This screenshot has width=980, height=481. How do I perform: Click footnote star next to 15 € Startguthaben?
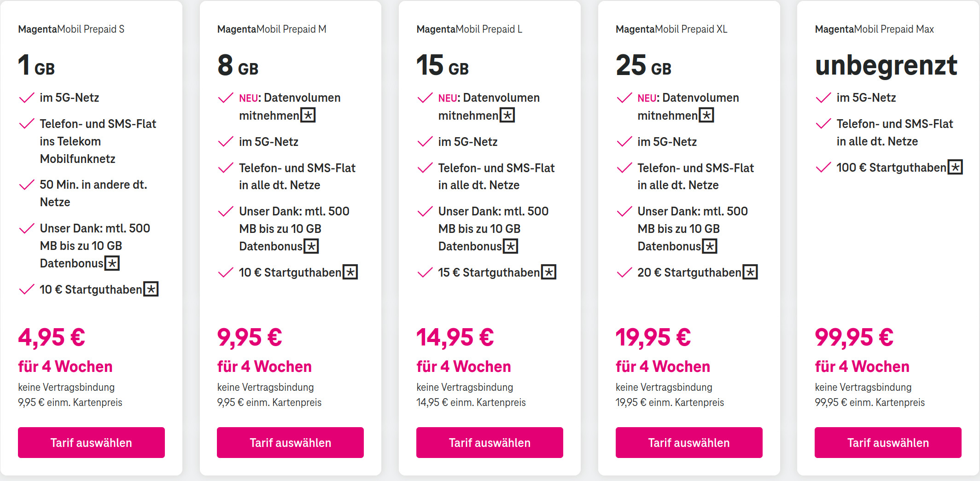(x=549, y=272)
